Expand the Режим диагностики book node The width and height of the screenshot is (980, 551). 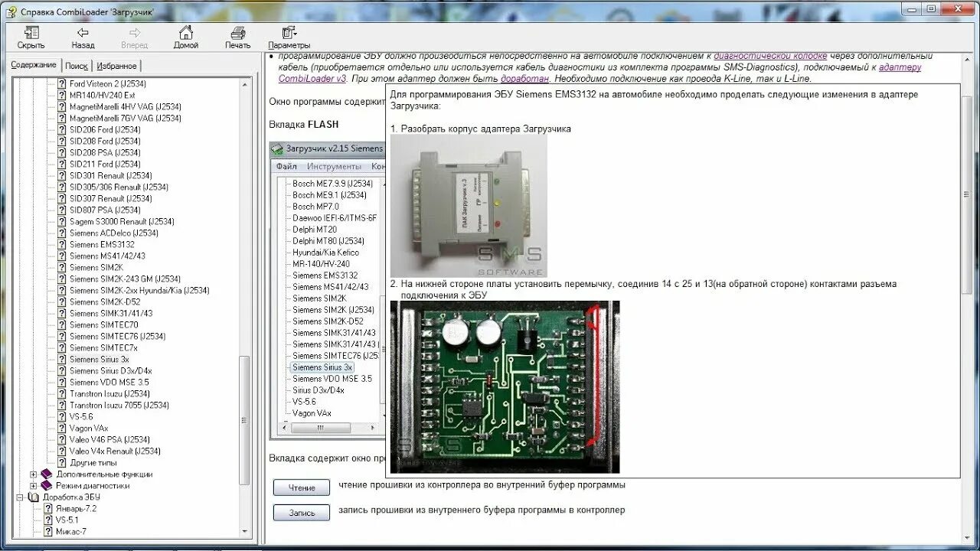[x=34, y=485]
